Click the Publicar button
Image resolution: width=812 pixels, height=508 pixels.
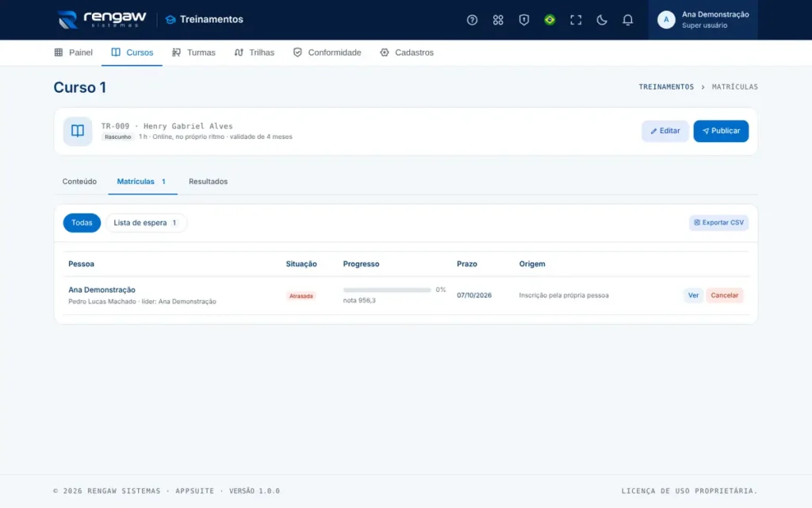point(721,131)
